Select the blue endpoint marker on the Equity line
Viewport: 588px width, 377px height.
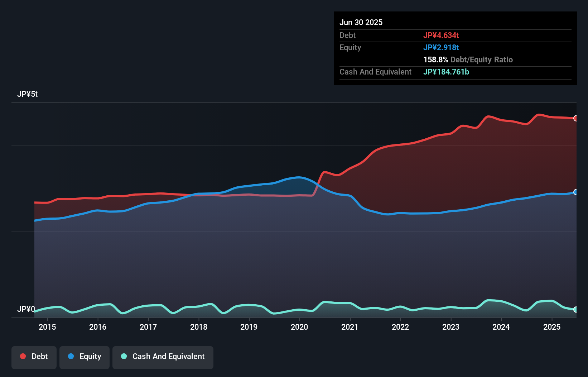(575, 193)
